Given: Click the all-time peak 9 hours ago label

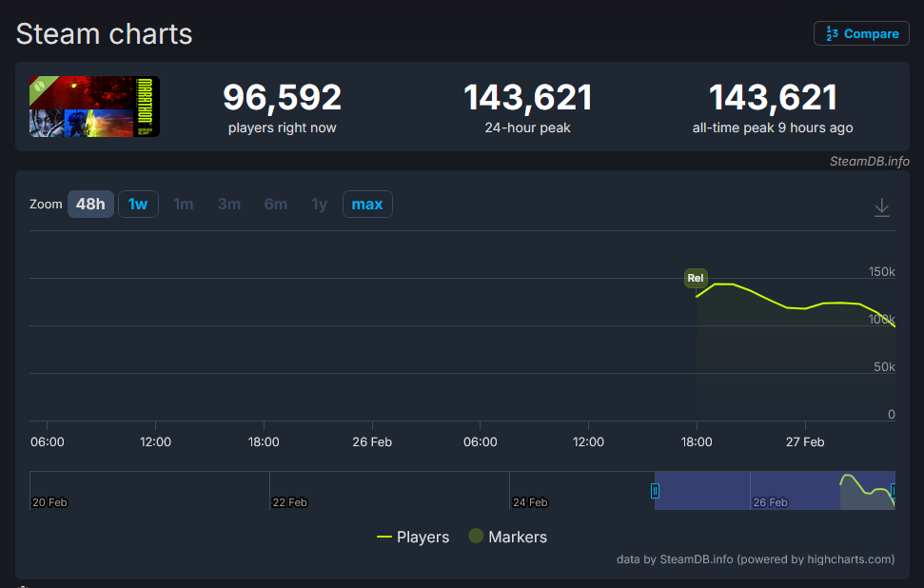Looking at the screenshot, I should click(x=773, y=127).
